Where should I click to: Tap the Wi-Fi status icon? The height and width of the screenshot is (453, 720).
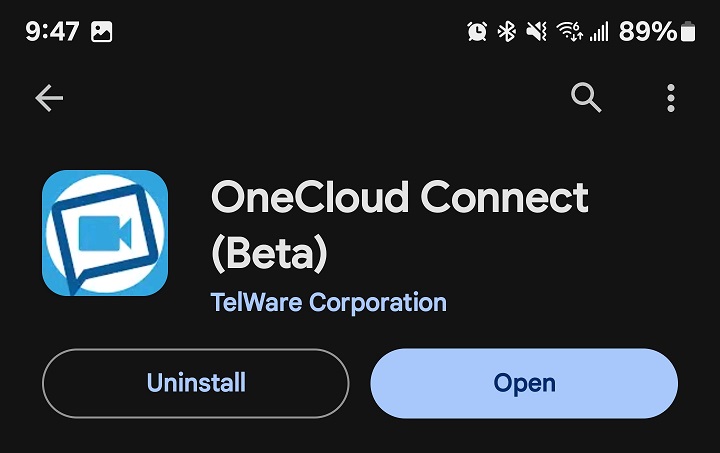click(x=570, y=32)
